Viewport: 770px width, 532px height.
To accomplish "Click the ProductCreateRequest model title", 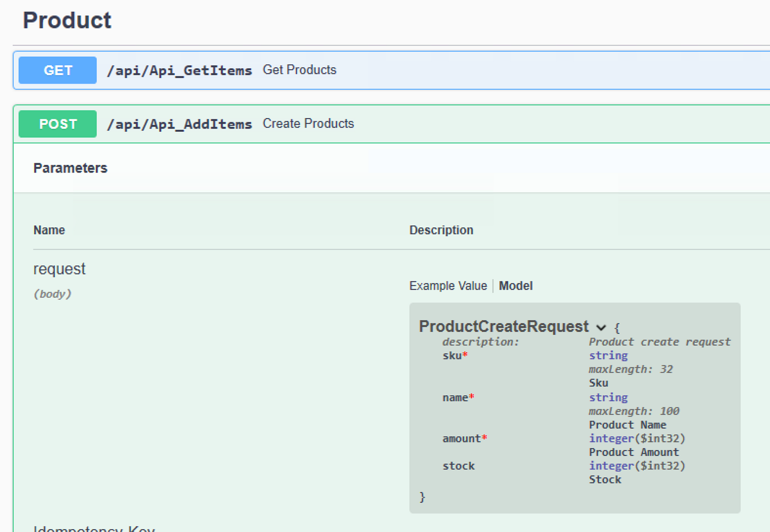I will point(504,326).
